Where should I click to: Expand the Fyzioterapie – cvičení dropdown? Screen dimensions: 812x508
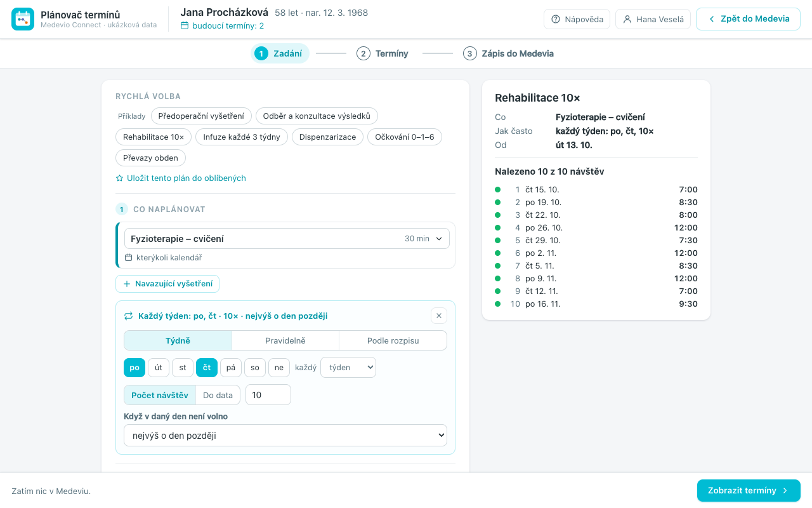point(287,239)
